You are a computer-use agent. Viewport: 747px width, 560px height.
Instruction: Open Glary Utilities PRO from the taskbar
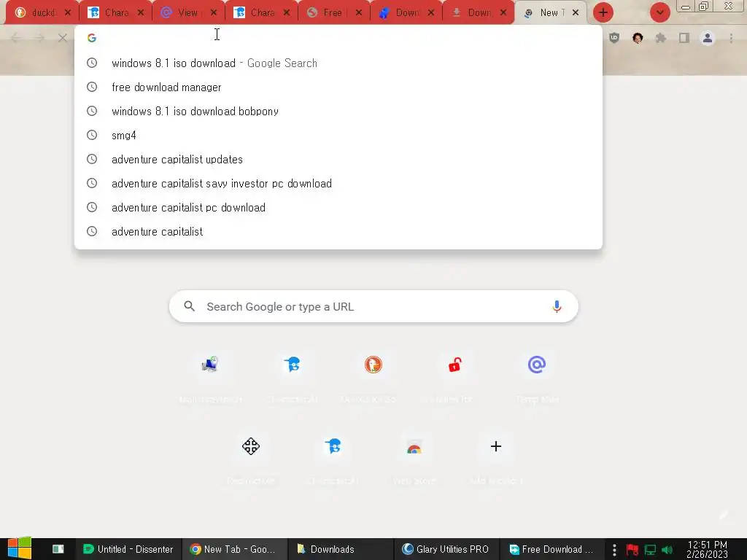pyautogui.click(x=446, y=549)
